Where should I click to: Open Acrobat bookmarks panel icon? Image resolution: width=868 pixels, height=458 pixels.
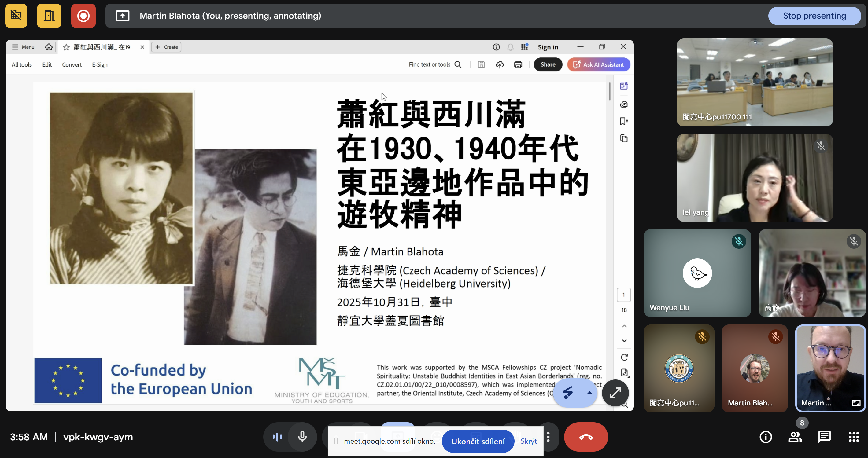click(624, 121)
